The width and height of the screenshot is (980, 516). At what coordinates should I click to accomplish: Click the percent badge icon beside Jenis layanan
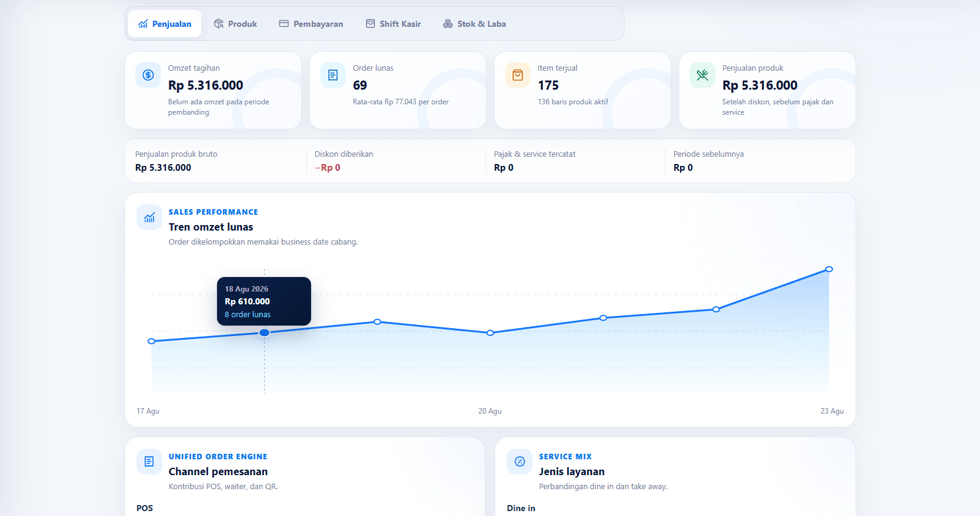pos(520,462)
